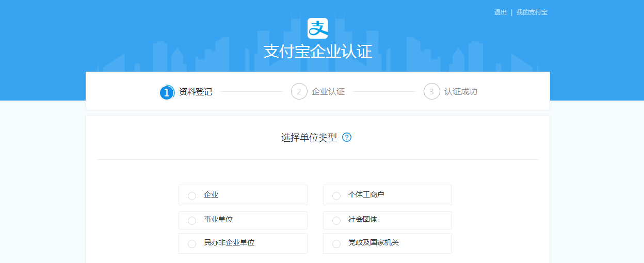Image resolution: width=644 pixels, height=263 pixels.
Task: Click step 2 circle 企业认证
Action: (x=299, y=92)
